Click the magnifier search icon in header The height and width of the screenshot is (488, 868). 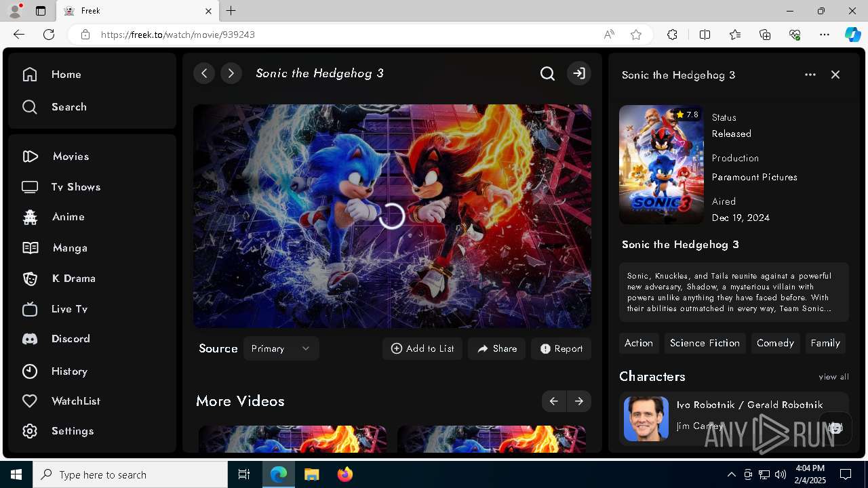pyautogui.click(x=547, y=73)
